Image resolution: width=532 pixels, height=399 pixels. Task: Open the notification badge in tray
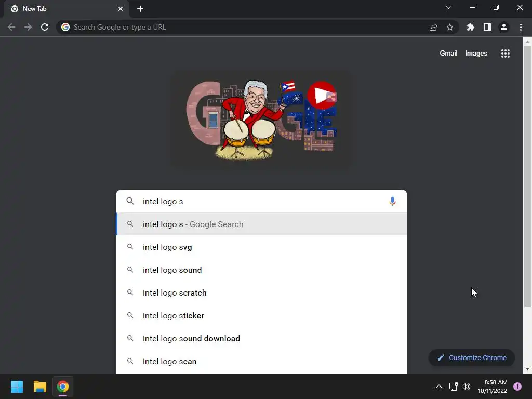(x=517, y=387)
